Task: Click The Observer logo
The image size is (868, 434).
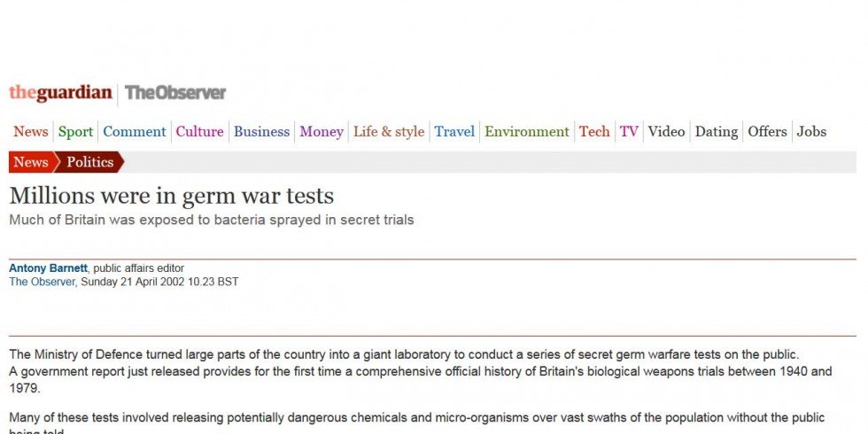Action: coord(175,93)
